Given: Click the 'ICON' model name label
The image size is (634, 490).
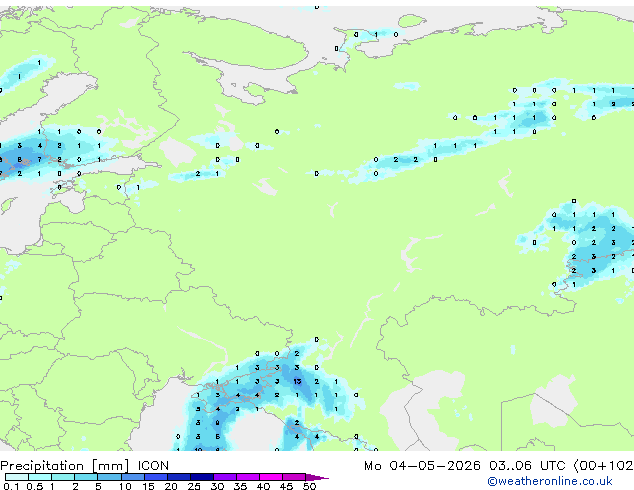Looking at the screenshot, I should pos(153,466).
